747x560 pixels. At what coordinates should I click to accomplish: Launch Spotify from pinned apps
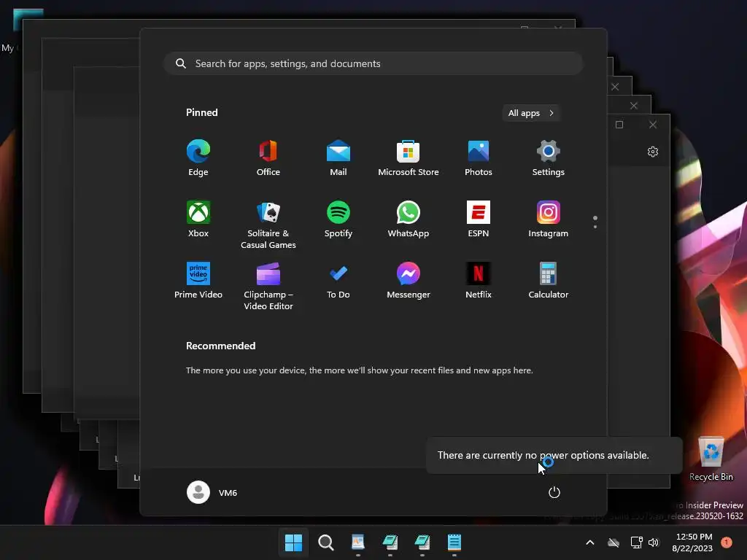[x=338, y=219]
